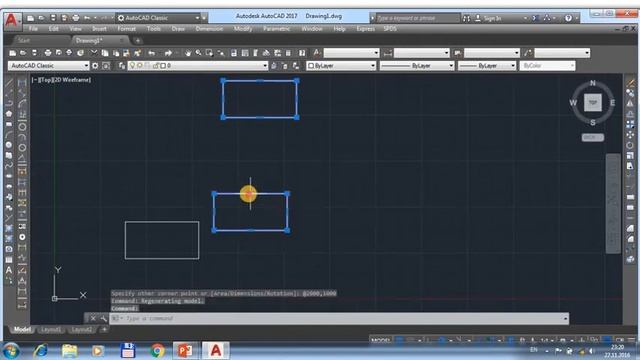Click the Zoom Window tool
Image resolution: width=640 pixels, height=360 pixels.
pyautogui.click(x=209, y=53)
